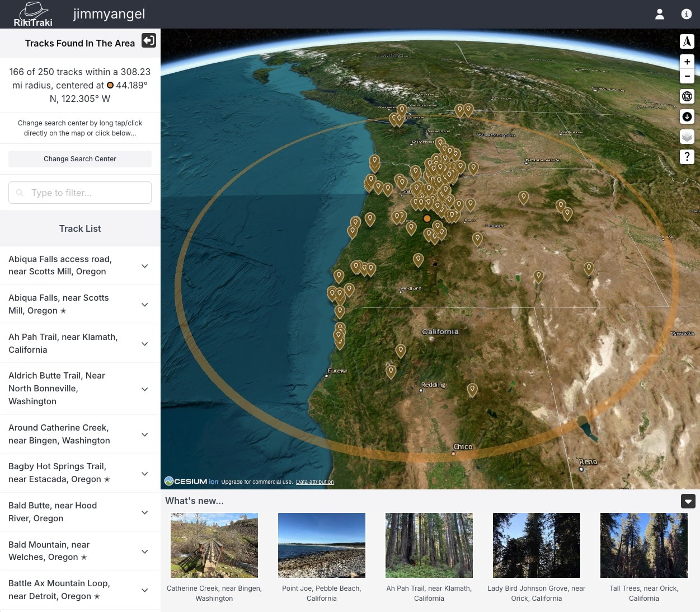
Task: Open the map layers icon
Action: pos(687,137)
